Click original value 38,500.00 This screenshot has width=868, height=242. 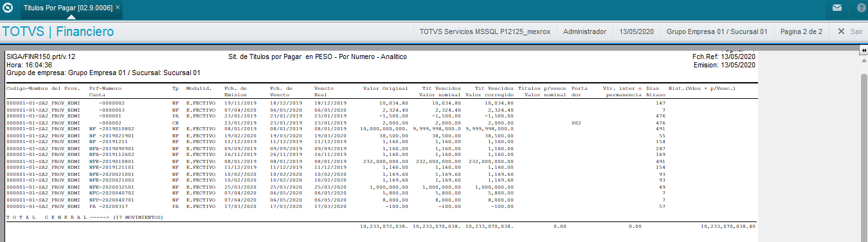tap(393, 136)
